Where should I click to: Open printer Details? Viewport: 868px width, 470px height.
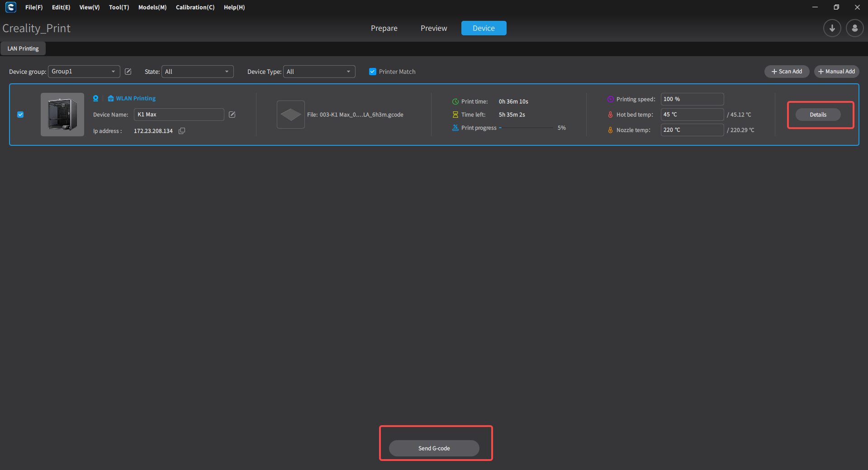[818, 115]
